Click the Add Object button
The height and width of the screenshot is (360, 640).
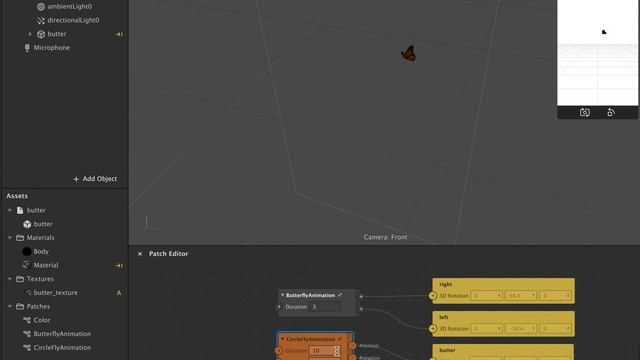click(x=95, y=179)
